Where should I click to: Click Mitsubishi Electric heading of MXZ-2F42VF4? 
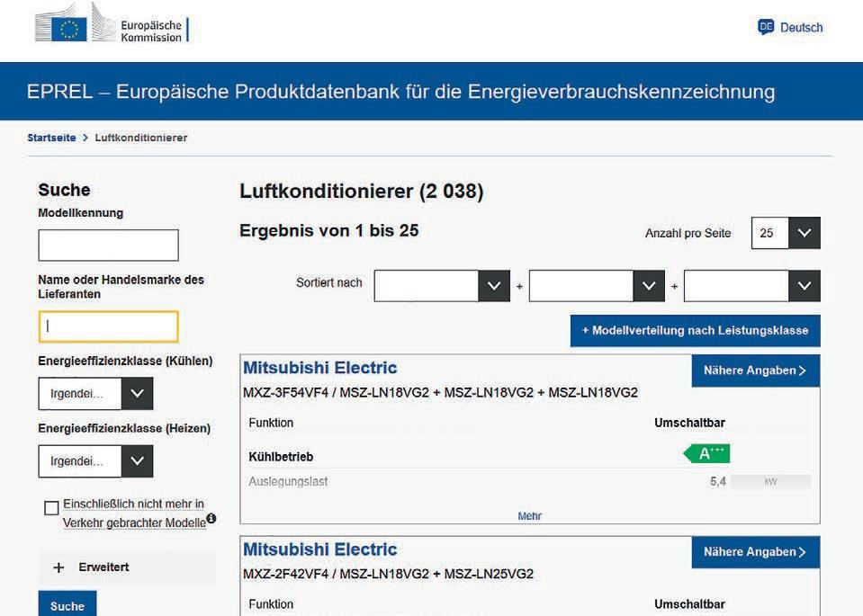coord(320,549)
